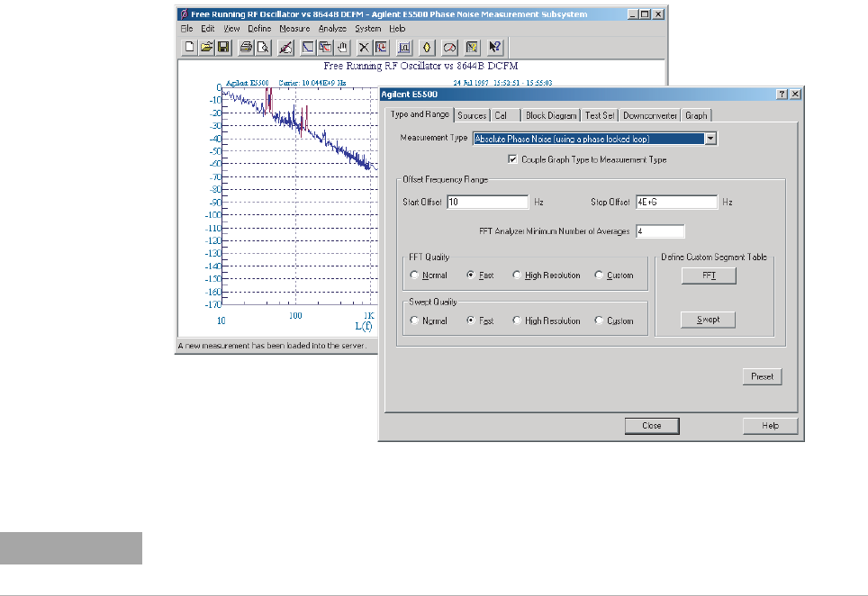868x596 pixels.
Task: Open the Measure menu
Action: [x=294, y=29]
